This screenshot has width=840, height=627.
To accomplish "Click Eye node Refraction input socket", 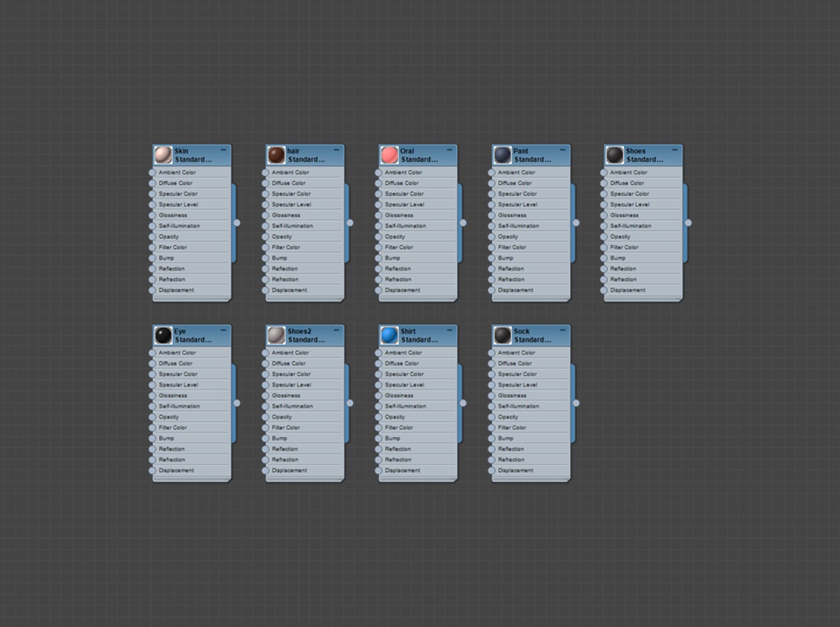I will 152,460.
